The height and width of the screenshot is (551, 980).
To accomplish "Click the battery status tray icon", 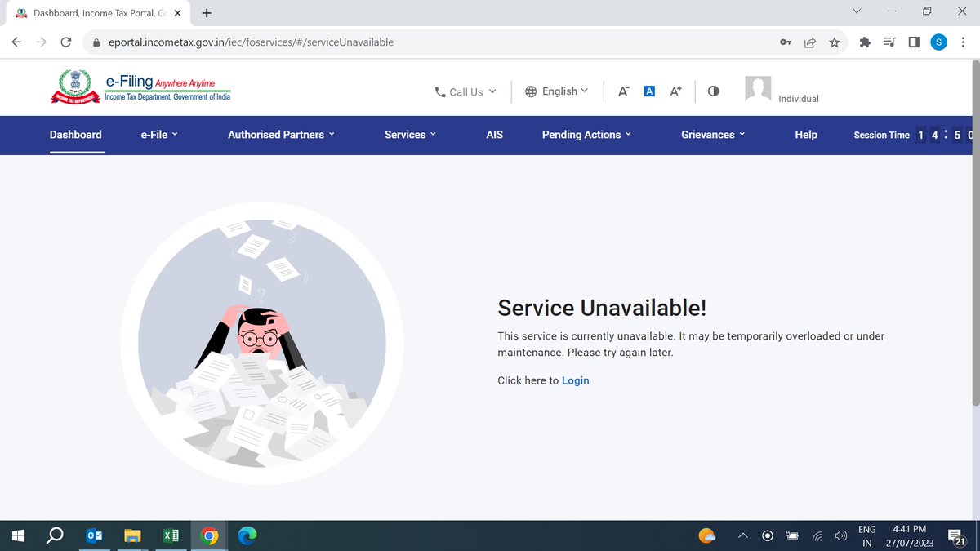I will coord(792,536).
